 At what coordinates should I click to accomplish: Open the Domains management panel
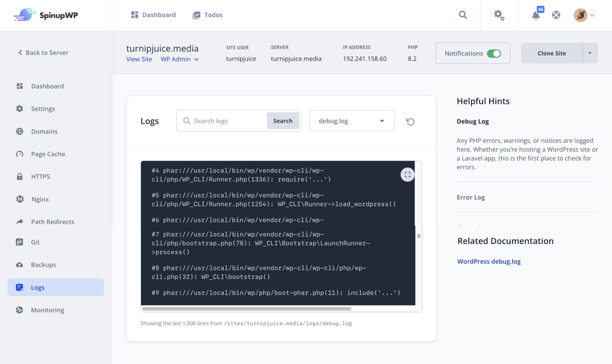(44, 131)
